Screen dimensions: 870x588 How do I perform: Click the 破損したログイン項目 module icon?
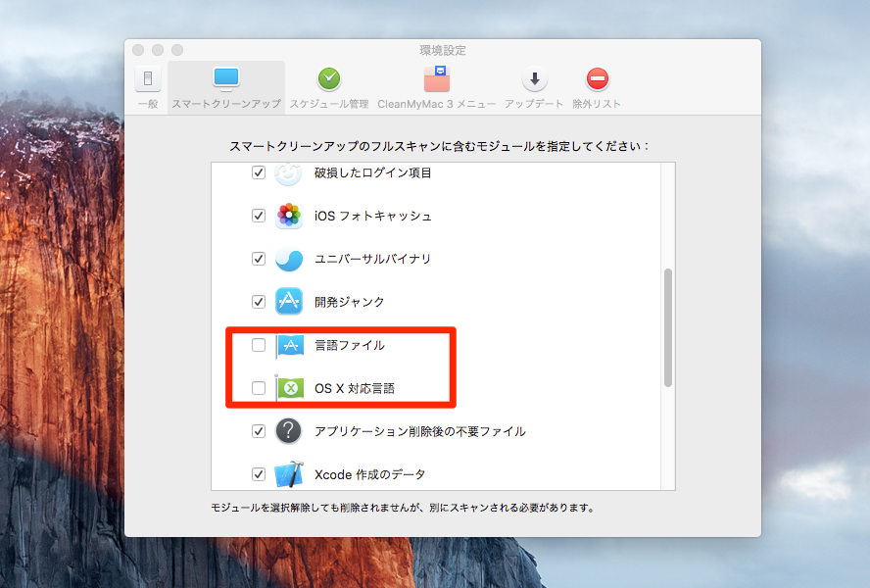288,172
